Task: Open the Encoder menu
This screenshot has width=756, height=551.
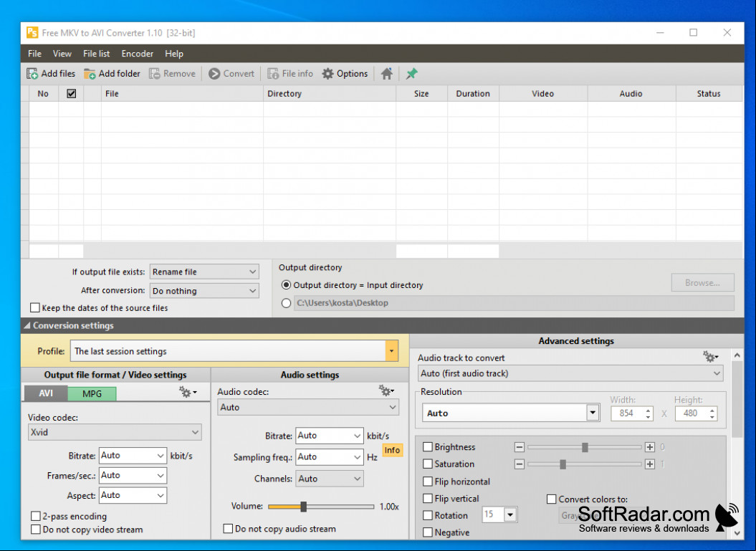Action: pyautogui.click(x=138, y=54)
